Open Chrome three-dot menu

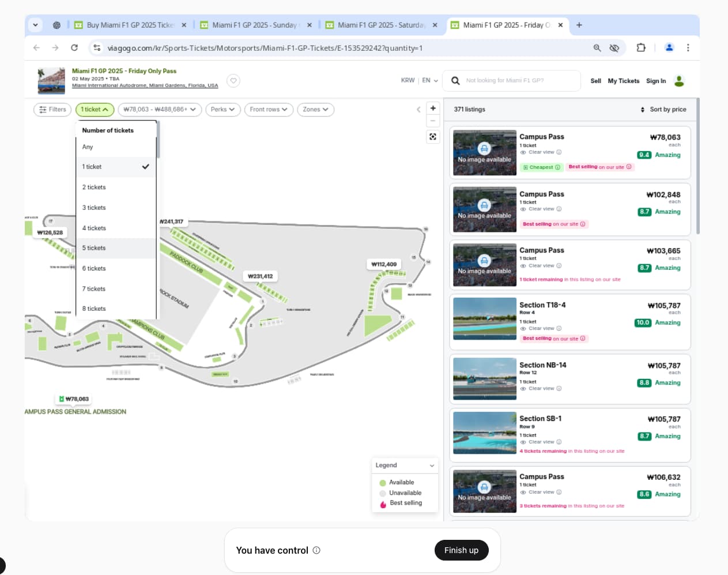point(688,48)
